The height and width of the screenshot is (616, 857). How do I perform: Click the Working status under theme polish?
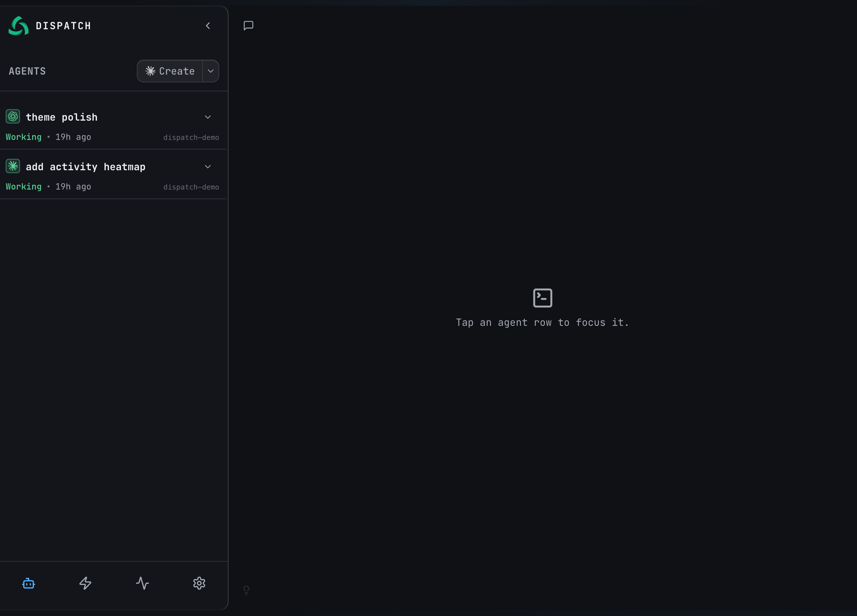pyautogui.click(x=24, y=137)
